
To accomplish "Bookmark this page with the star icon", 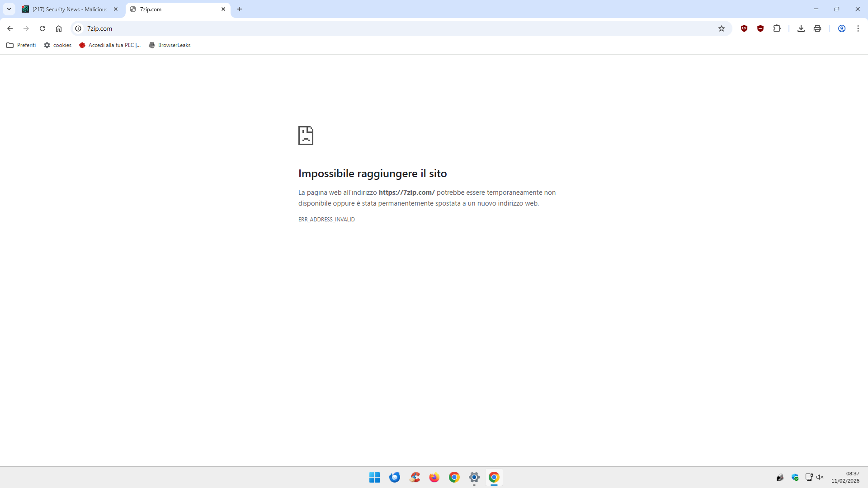I will pyautogui.click(x=722, y=28).
